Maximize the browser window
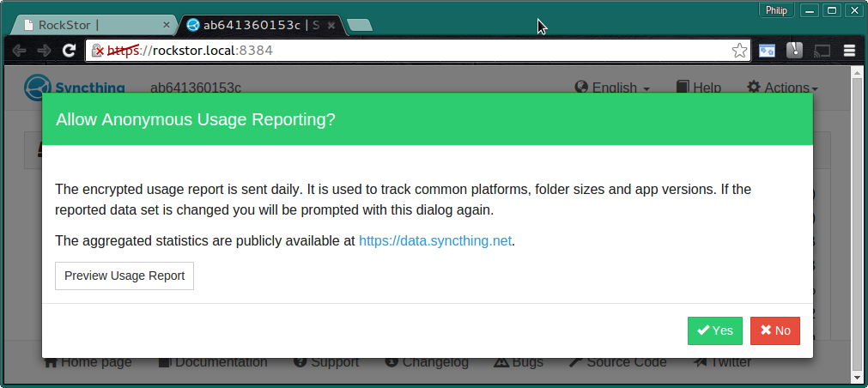This screenshot has width=868, height=388. point(831,10)
